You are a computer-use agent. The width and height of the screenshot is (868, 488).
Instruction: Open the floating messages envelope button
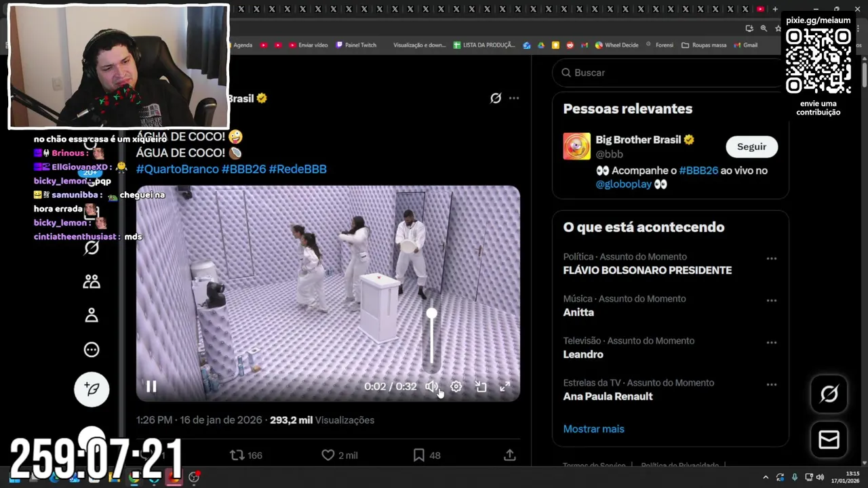[829, 440]
